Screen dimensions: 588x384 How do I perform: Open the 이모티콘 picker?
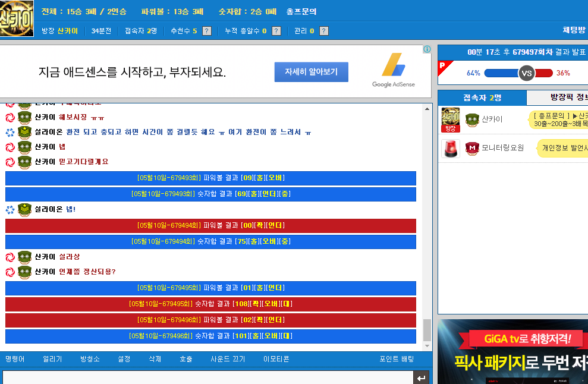(x=276, y=359)
